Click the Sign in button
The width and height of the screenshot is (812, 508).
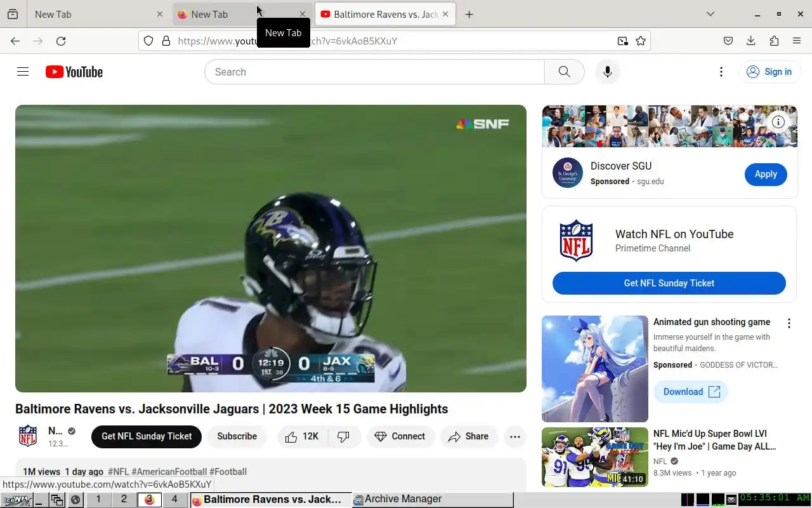(x=769, y=72)
